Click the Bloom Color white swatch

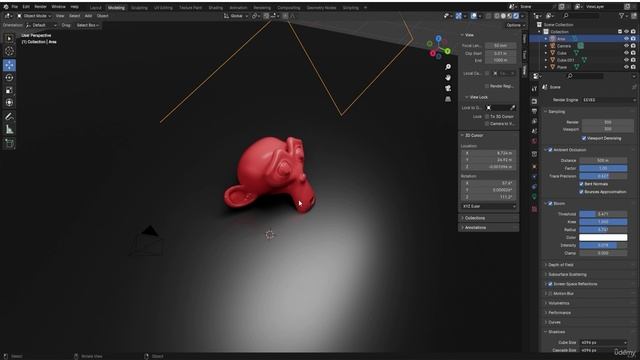[603, 238]
